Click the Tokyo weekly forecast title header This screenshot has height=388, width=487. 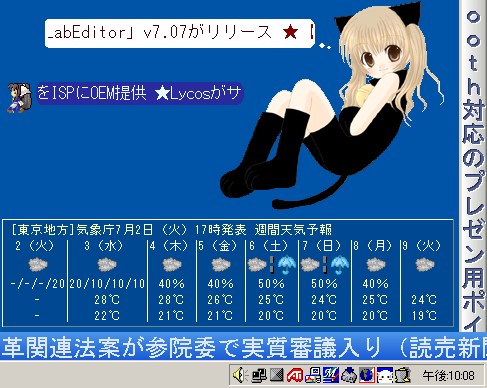[172, 230]
